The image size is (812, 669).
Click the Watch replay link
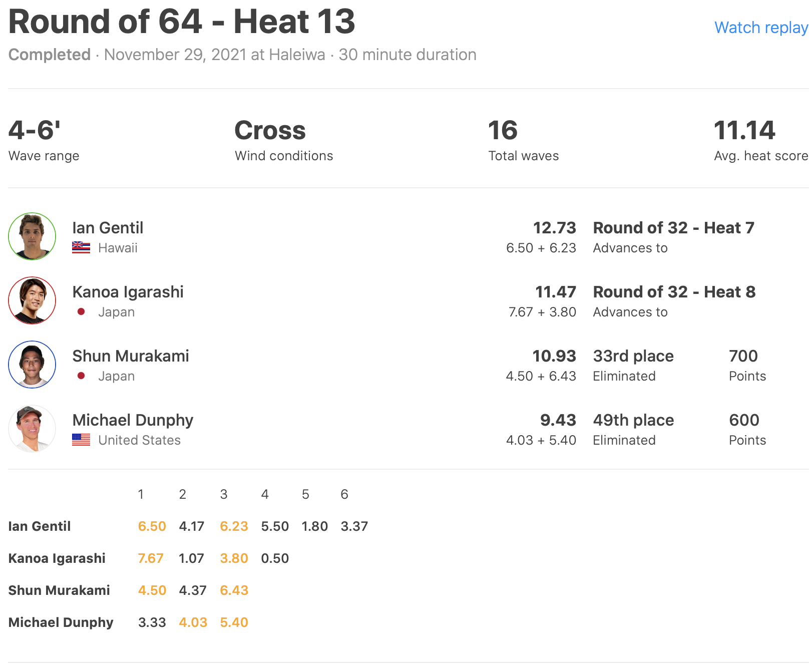point(760,28)
